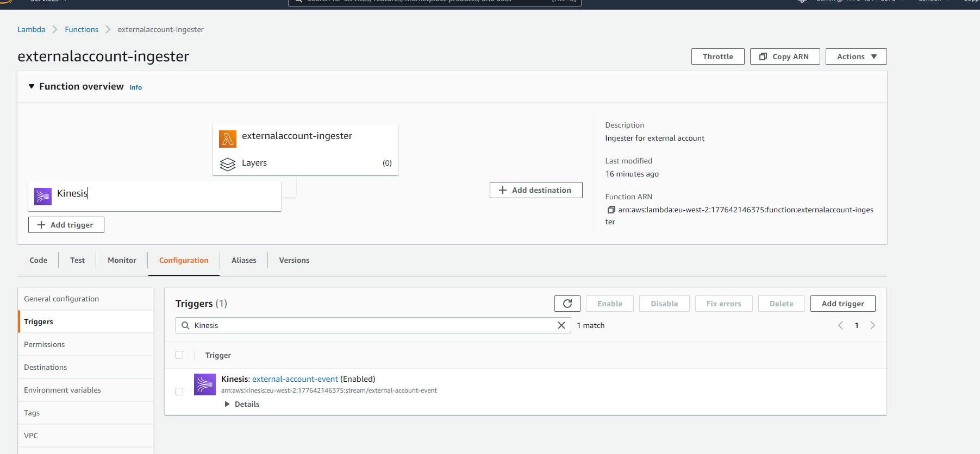Open the external-account-event stream link
The width and height of the screenshot is (980, 454).
295,379
